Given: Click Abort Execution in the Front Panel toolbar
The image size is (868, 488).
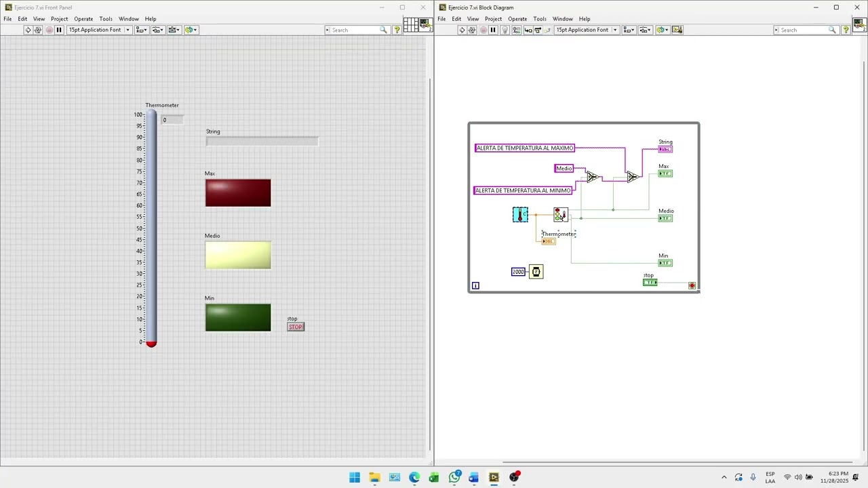Looking at the screenshot, I should [x=49, y=30].
